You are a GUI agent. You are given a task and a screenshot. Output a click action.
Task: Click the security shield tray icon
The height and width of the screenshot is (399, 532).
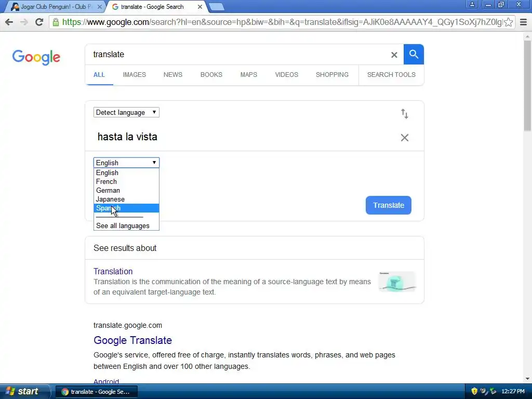pos(474,391)
